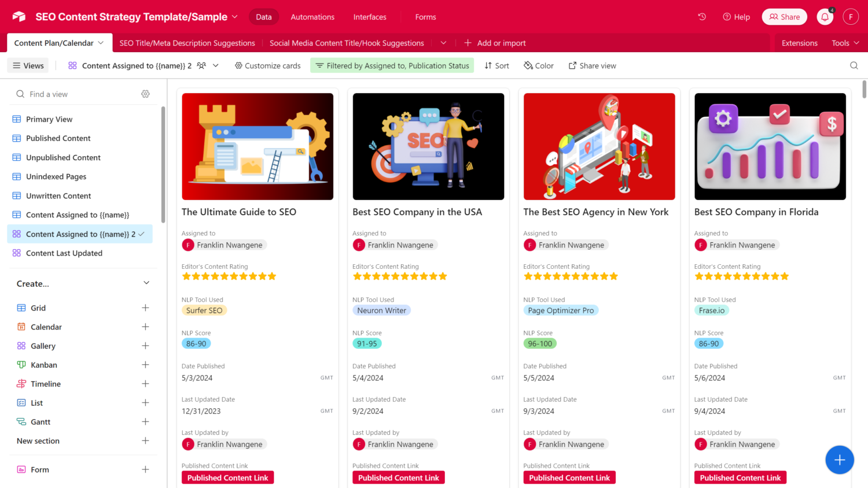Click the Surfer SEO color tag

(204, 310)
